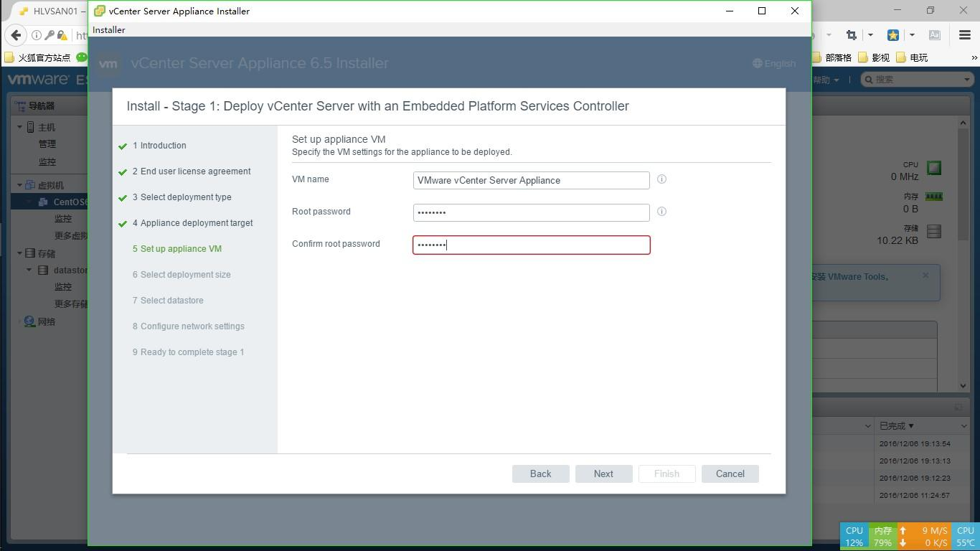This screenshot has width=980, height=551.
Task: Open the dropdown beside the star icon
Action: (912, 34)
